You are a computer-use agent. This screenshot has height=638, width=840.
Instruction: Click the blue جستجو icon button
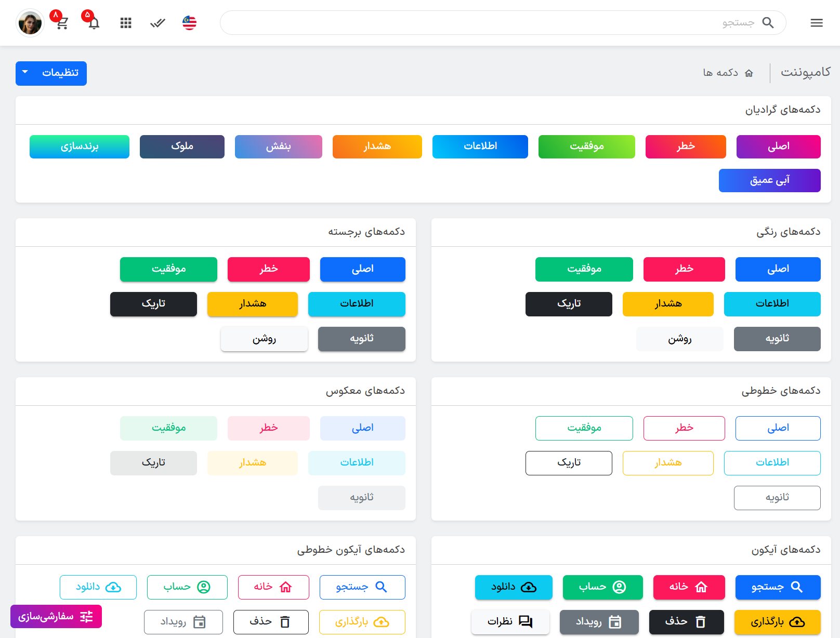tap(778, 587)
